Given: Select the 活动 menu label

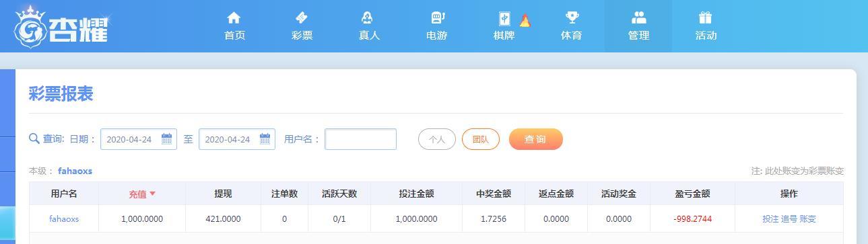Looking at the screenshot, I should point(706,36).
